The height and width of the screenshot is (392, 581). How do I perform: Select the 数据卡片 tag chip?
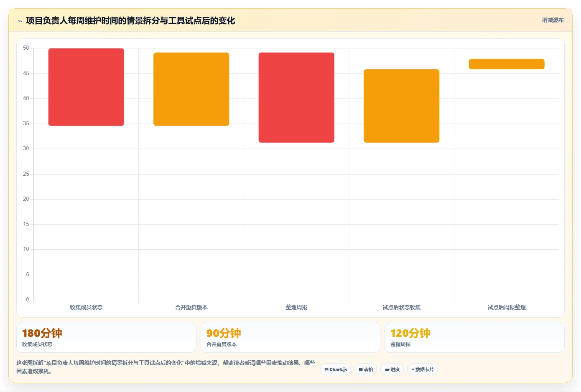423,369
